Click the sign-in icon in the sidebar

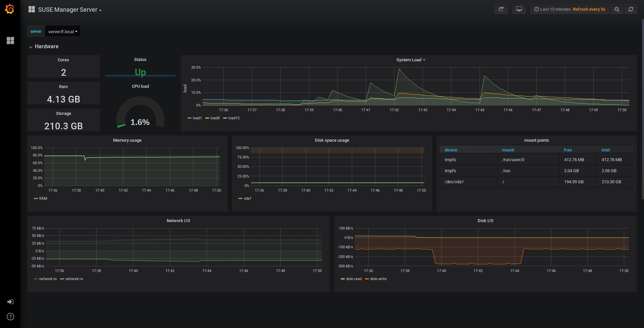tap(10, 302)
